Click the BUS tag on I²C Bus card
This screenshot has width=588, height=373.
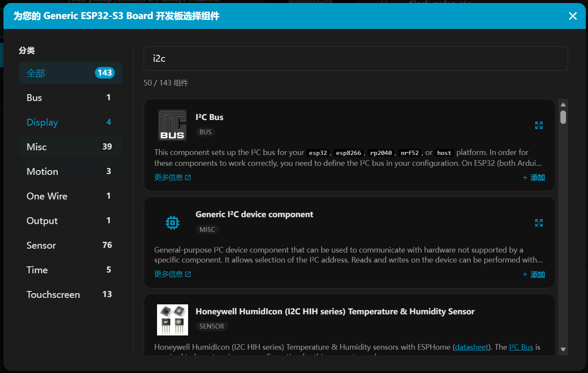205,132
